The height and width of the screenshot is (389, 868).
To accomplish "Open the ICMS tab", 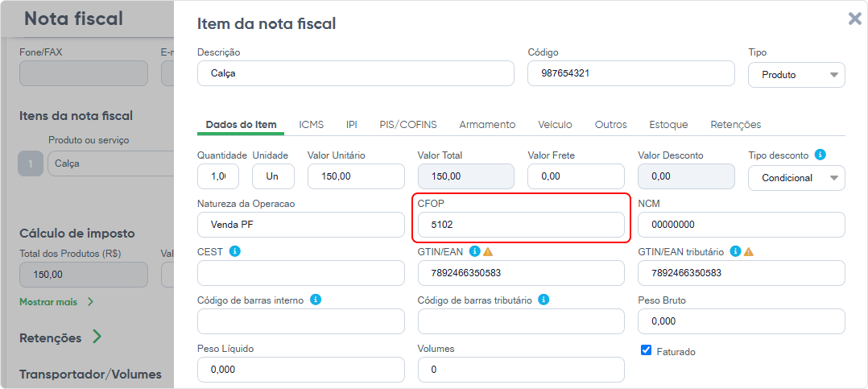I will [x=311, y=125].
